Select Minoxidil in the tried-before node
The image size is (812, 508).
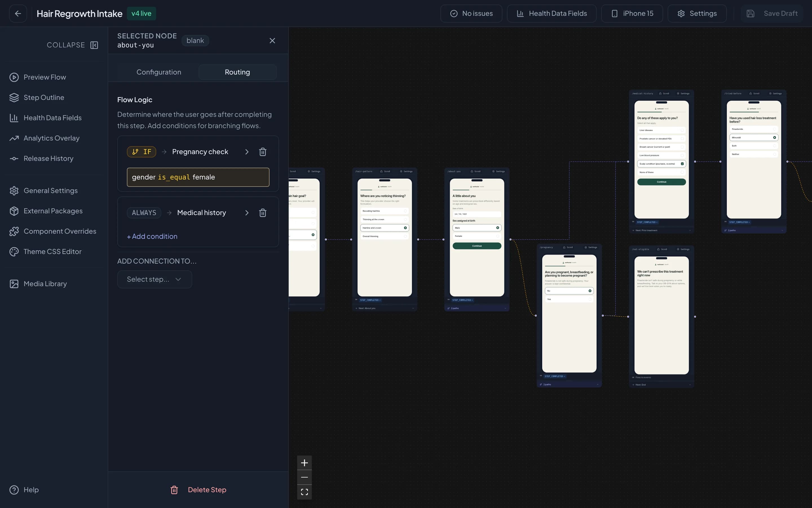point(754,137)
